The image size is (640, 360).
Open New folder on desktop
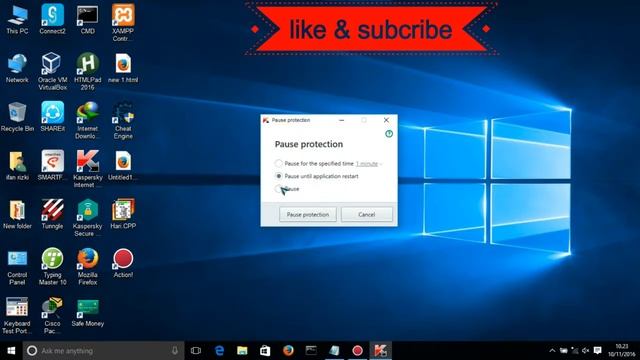[x=17, y=214]
